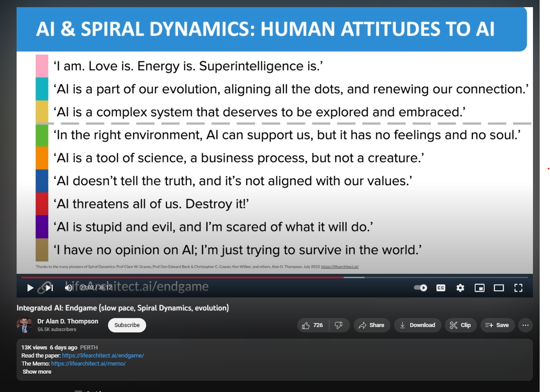
Task: Click the lifearchitect.ai link in slide footer
Action: 340,267
